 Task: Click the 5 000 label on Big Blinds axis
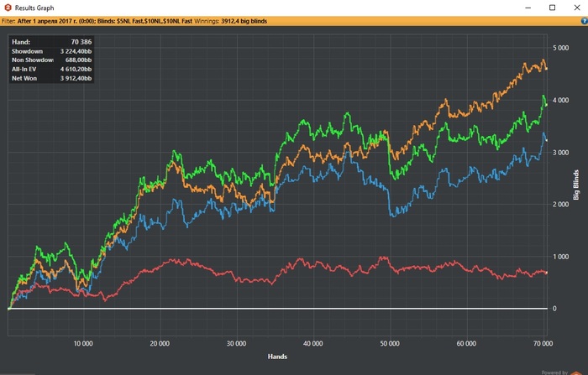click(x=560, y=49)
